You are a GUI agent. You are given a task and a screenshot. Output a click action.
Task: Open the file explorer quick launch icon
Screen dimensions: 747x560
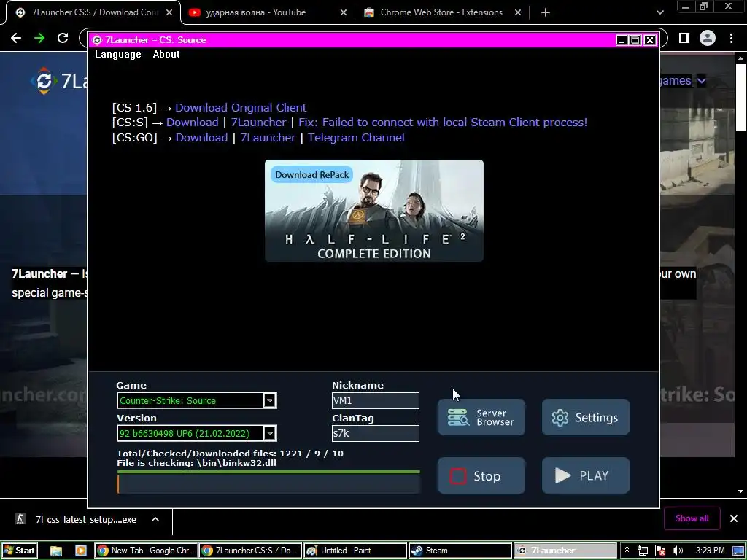pyautogui.click(x=56, y=551)
